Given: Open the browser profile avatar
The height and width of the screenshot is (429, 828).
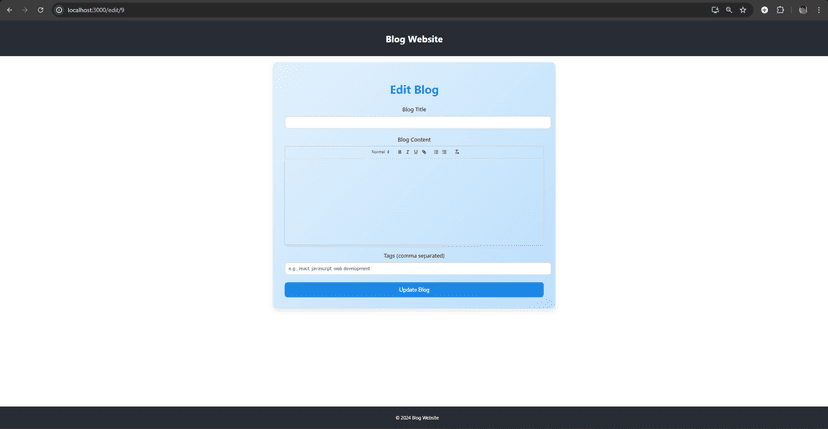Looking at the screenshot, I should [x=803, y=10].
